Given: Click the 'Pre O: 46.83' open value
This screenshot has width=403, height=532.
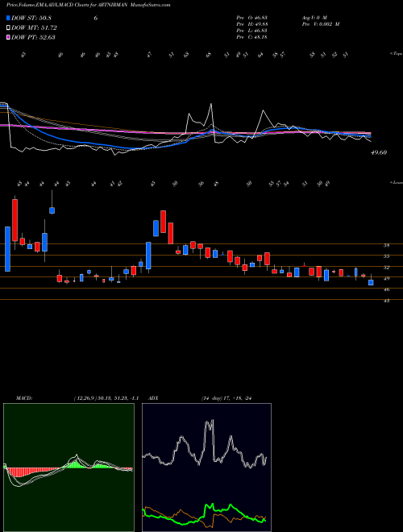Looking at the screenshot, I should click(x=252, y=17).
